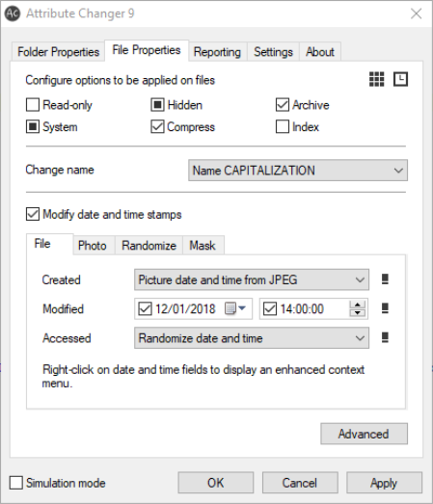Screen dimensions: 433x504
Task: Open the calendar picker in Modified date
Action: click(235, 308)
